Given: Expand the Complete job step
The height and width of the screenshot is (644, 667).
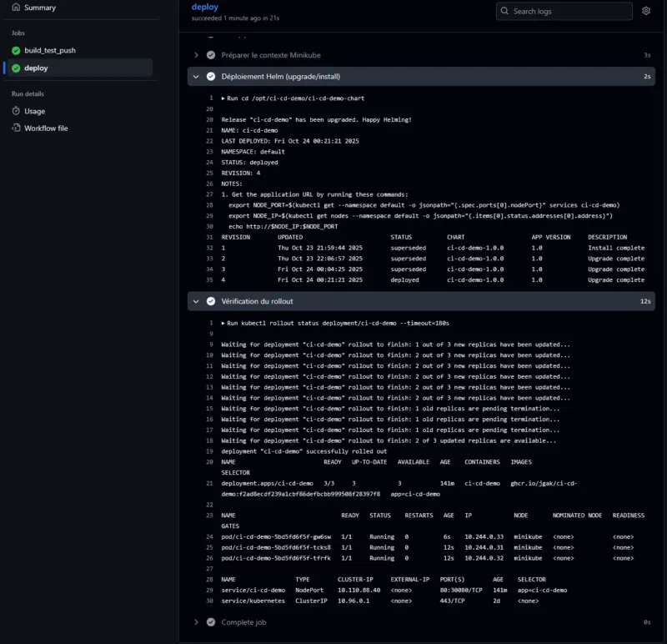Looking at the screenshot, I should [197, 622].
